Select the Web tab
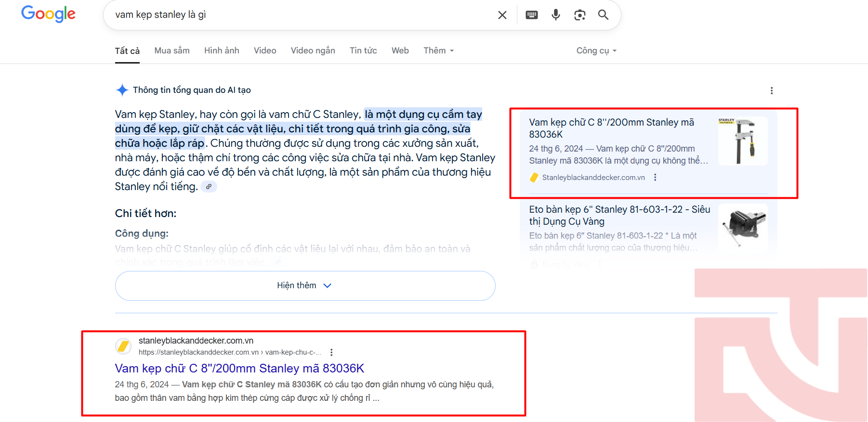This screenshot has height=422, width=868. pyautogui.click(x=400, y=51)
